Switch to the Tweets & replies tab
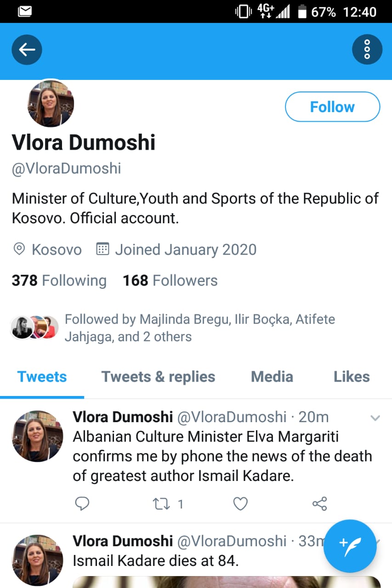This screenshot has height=588, width=392. tap(158, 377)
